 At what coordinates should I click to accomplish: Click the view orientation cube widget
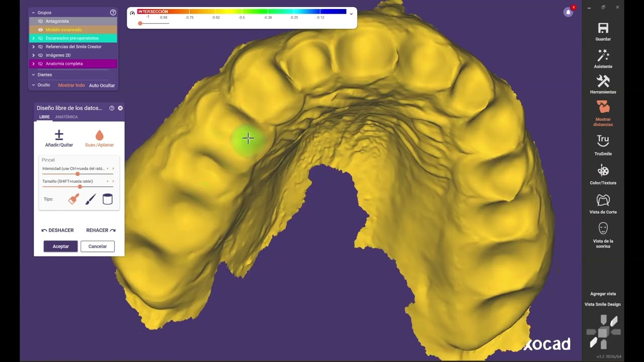click(603, 332)
